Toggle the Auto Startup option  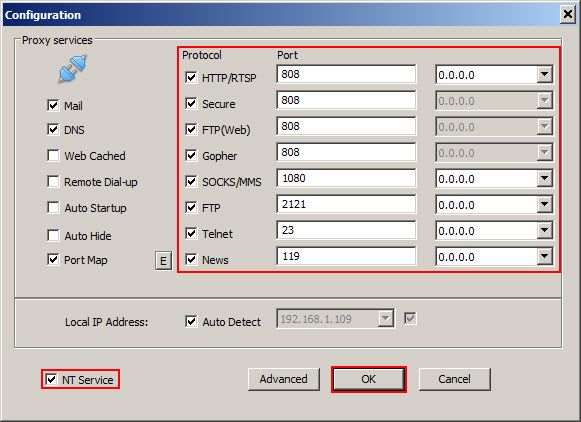[x=53, y=207]
